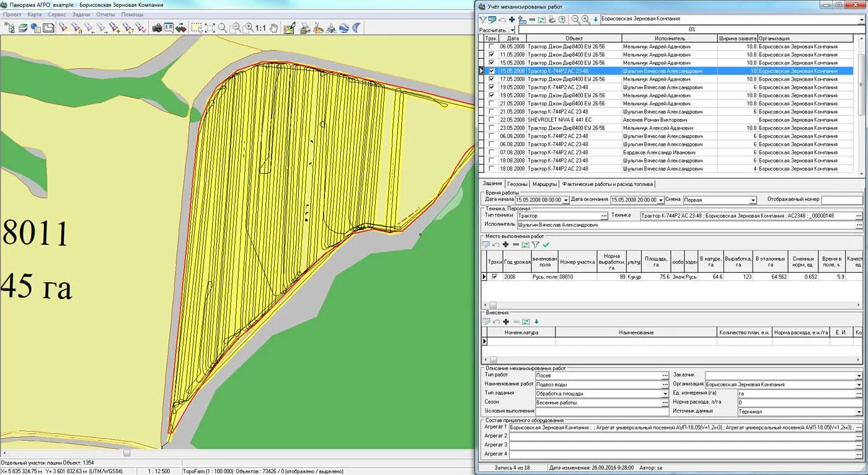Click browse button next to Исполнитель field
This screenshot has width=868, height=475.
859,225
